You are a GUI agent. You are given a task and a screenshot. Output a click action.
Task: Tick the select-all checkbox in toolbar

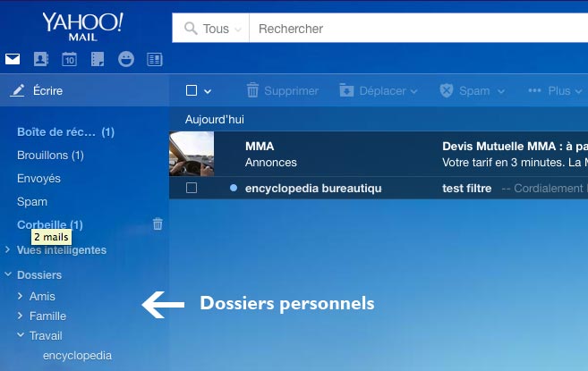191,90
